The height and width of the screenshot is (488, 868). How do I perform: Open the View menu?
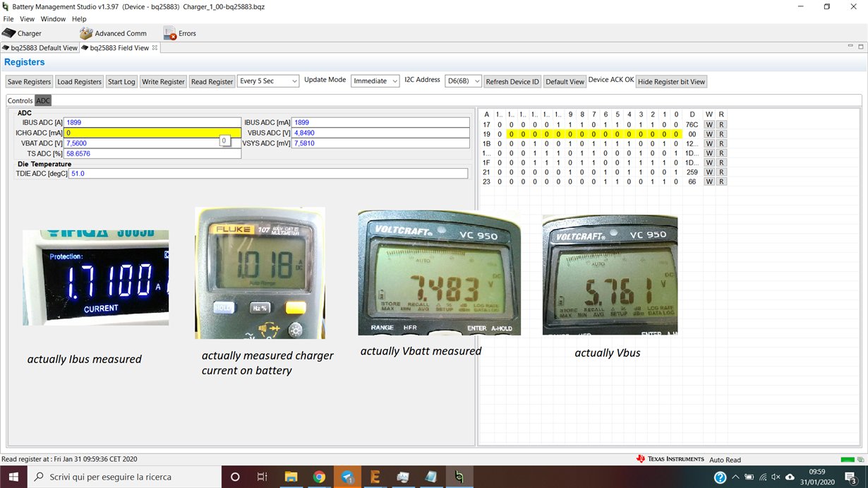tap(27, 19)
